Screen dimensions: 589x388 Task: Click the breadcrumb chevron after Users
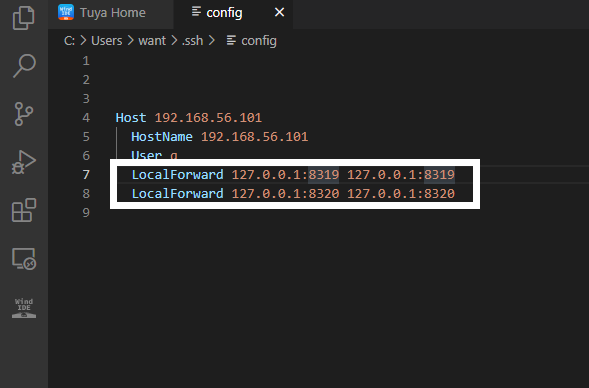tap(130, 40)
